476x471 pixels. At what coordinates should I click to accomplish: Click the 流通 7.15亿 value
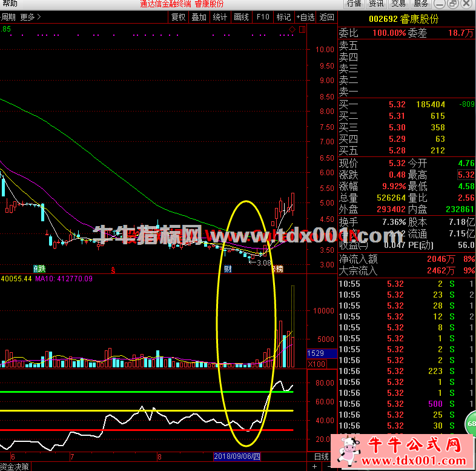[x=461, y=233]
